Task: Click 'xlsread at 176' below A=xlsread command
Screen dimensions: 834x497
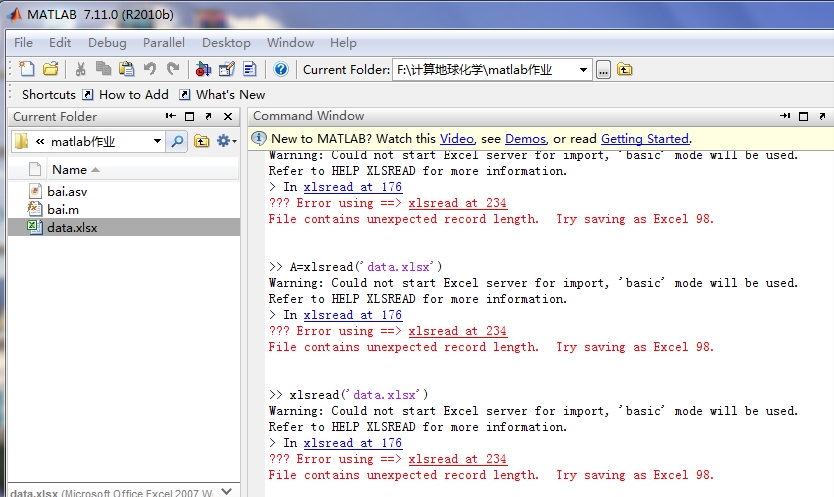Action: tap(353, 315)
